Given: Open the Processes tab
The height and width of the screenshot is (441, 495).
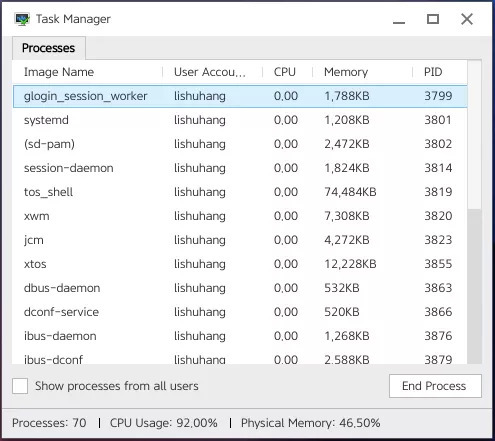Looking at the screenshot, I should [x=49, y=48].
